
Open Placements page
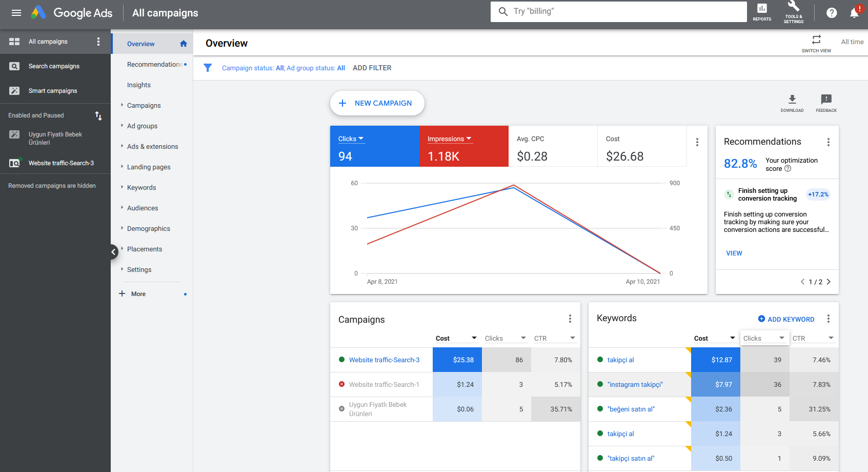point(145,249)
